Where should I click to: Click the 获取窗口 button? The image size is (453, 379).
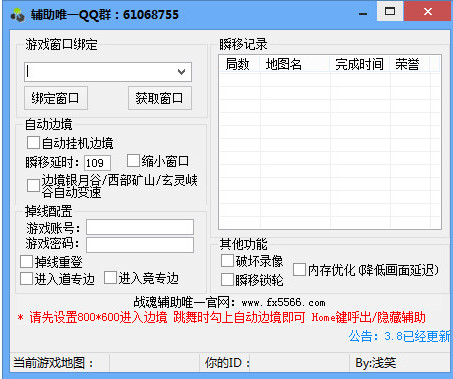(160, 98)
